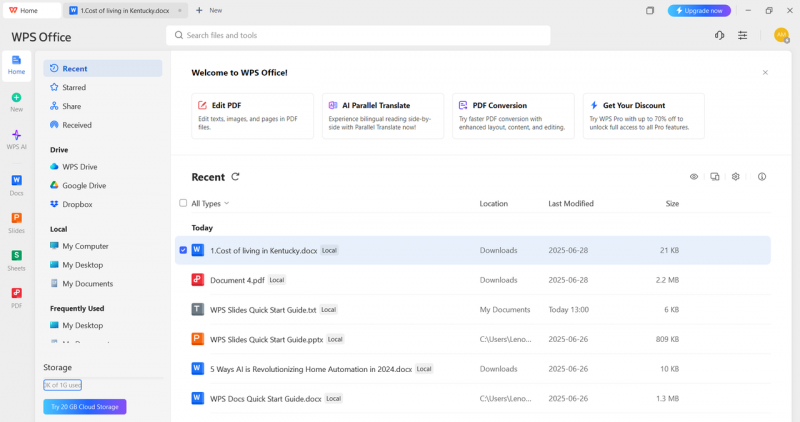Screen dimensions: 800x422
Task: Open the PDF Conversion card
Action: [513, 116]
